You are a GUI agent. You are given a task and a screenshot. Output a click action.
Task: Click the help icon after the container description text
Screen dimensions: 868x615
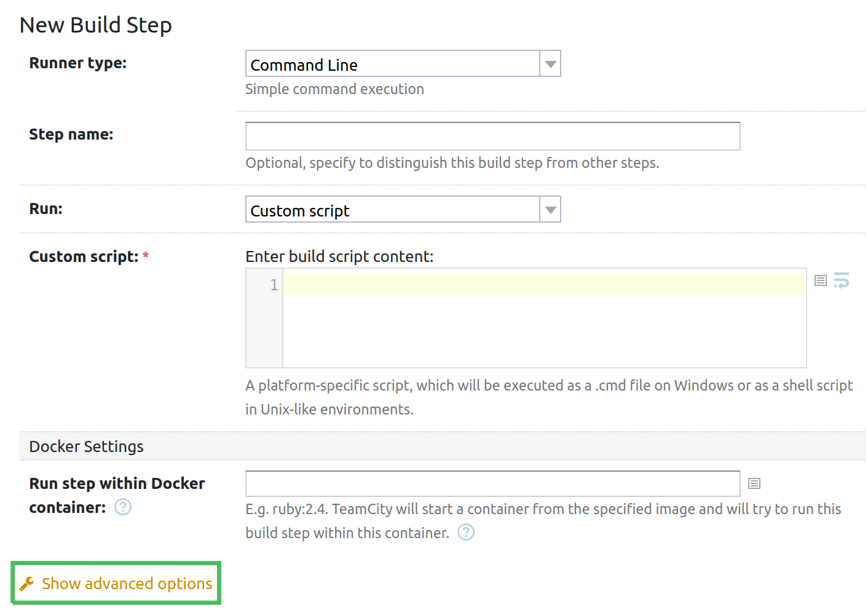pos(465,533)
